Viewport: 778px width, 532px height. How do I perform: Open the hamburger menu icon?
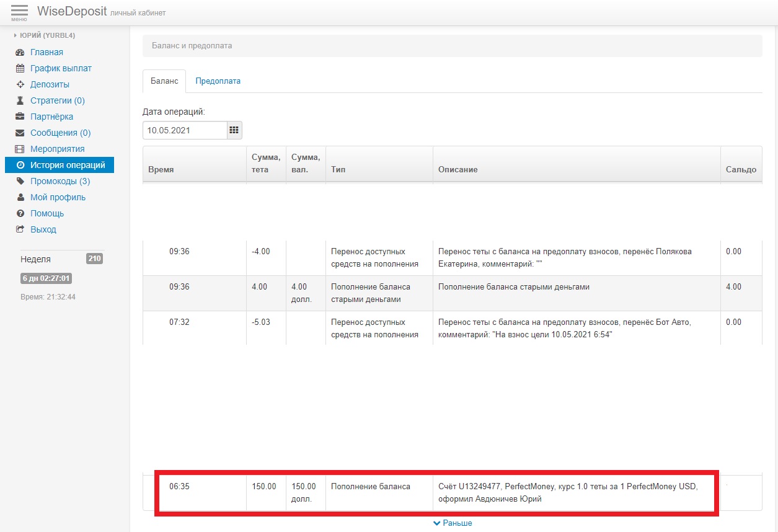point(19,12)
